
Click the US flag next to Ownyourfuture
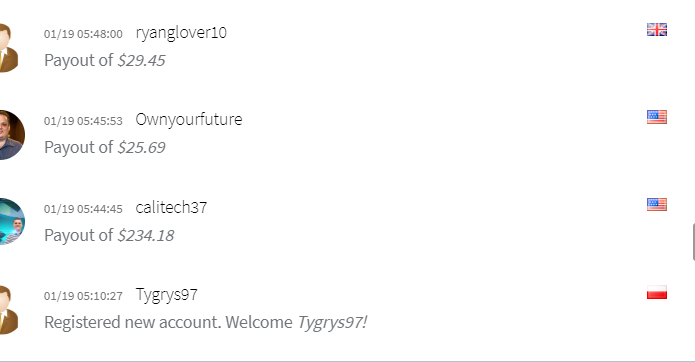click(x=657, y=117)
